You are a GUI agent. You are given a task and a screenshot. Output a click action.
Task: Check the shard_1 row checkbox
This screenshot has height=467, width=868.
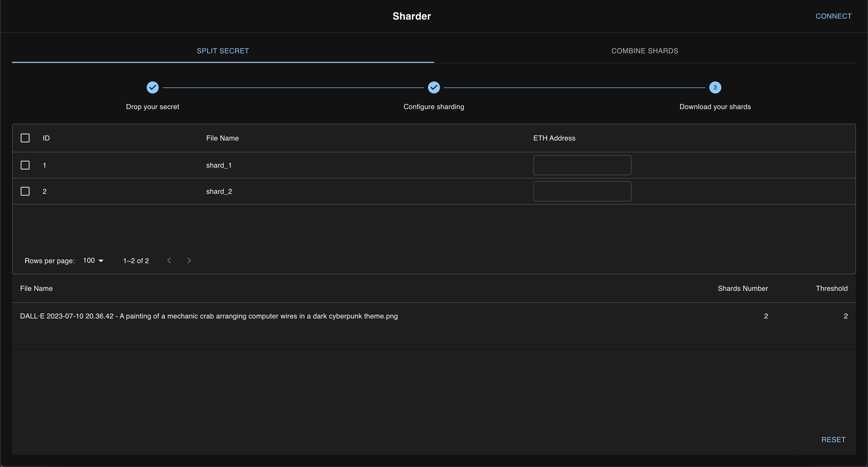click(25, 165)
